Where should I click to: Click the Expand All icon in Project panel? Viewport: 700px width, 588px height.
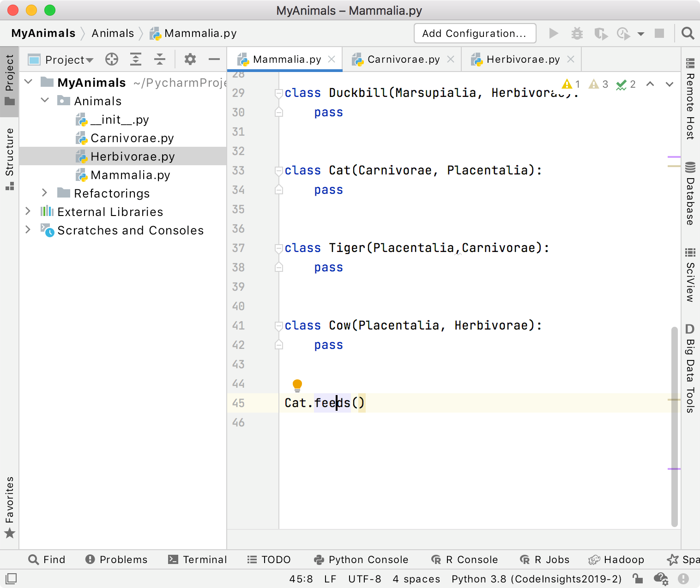coord(135,59)
